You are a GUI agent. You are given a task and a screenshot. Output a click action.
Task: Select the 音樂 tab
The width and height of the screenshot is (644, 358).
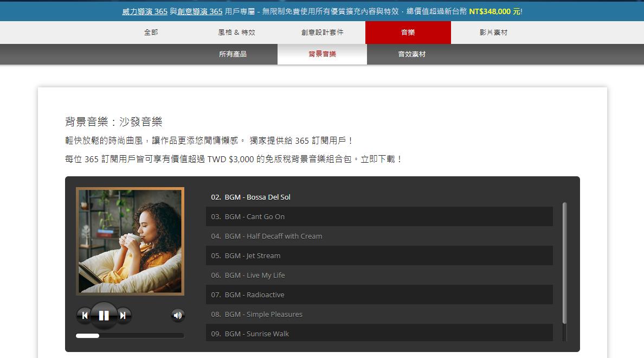click(408, 33)
